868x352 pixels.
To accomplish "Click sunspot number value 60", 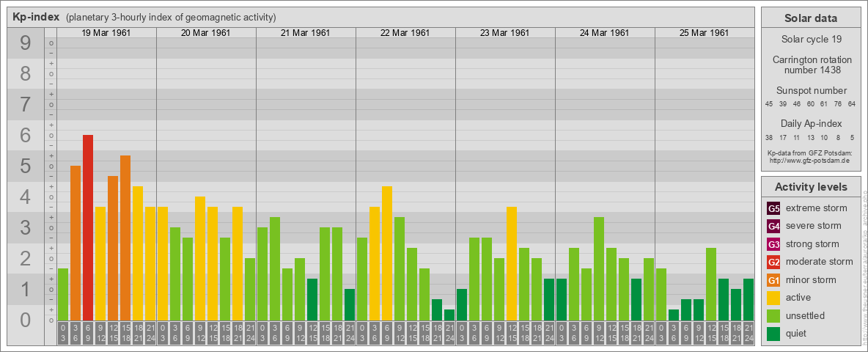I will [x=810, y=104].
